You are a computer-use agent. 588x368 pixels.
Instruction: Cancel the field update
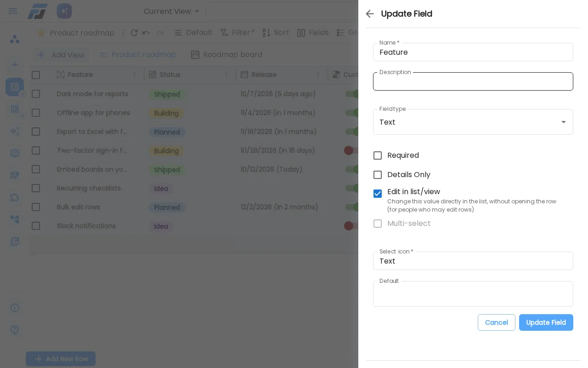(497, 322)
